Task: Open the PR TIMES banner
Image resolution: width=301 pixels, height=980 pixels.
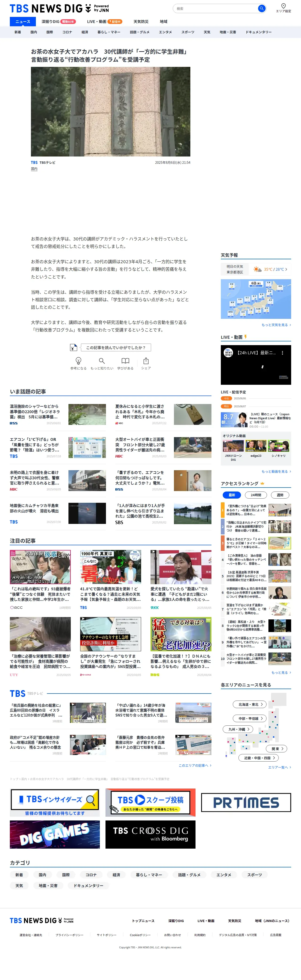Action: 246,802
